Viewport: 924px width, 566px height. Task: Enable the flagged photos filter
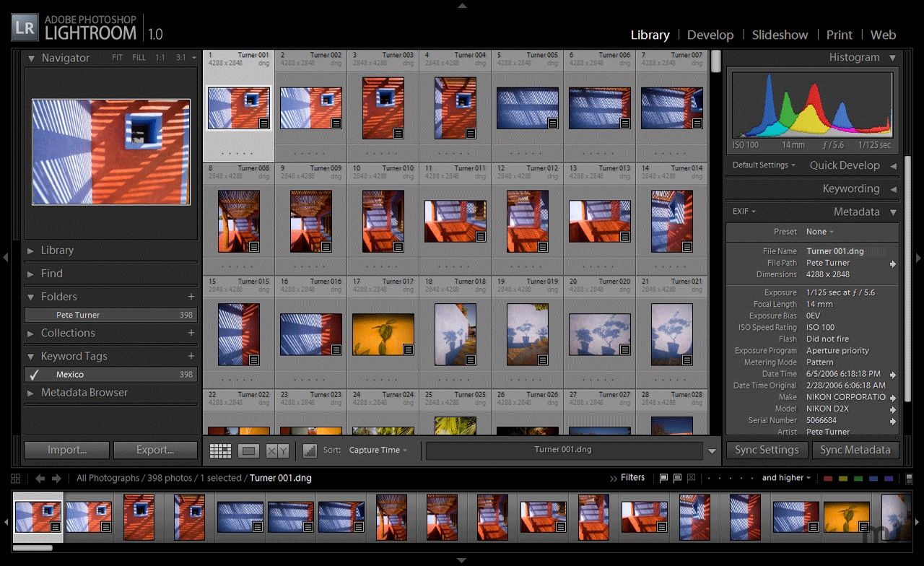[663, 477]
